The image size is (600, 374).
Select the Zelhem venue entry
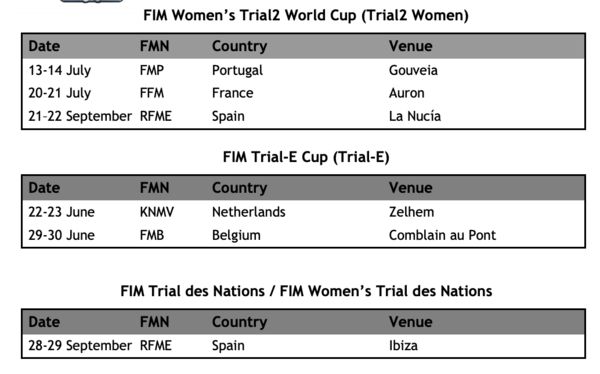point(412,212)
